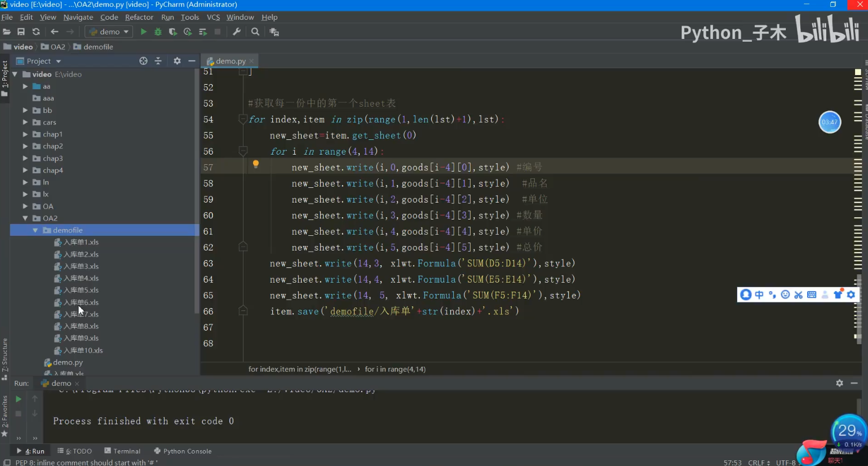868x466 pixels.
Task: Click the scissors icon in floating IME bar
Action: pos(798,294)
